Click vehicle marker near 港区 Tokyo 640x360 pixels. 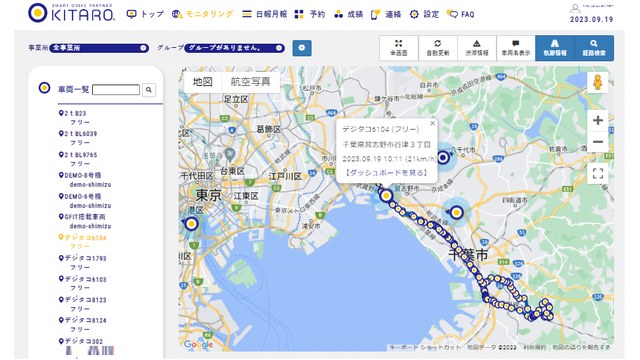[191, 224]
